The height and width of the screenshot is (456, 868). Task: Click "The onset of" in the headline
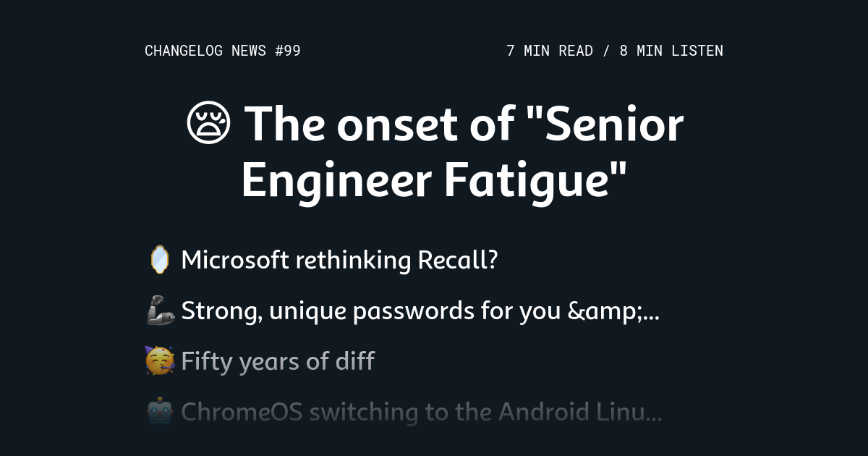click(382, 123)
